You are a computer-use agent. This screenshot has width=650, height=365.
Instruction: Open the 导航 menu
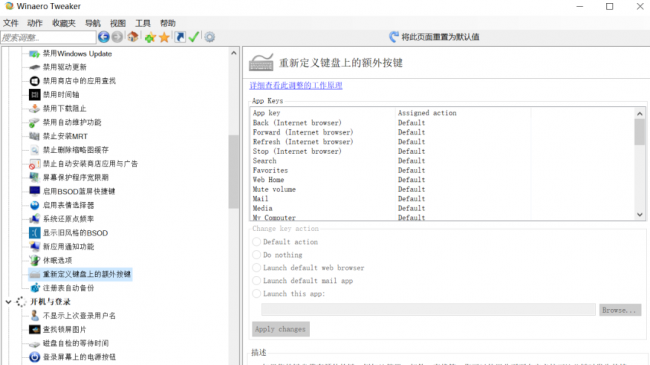(x=93, y=23)
